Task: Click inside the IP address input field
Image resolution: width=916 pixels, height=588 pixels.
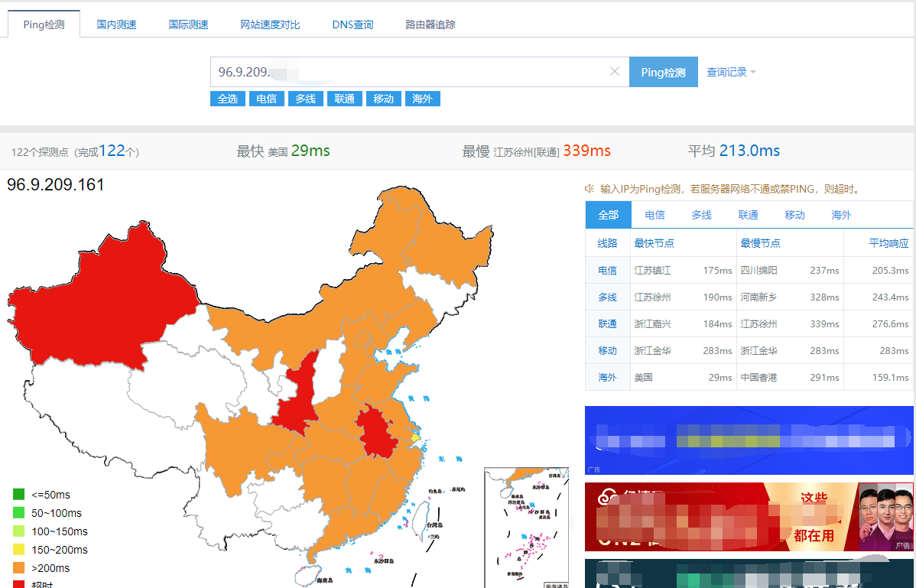Action: pos(382,71)
